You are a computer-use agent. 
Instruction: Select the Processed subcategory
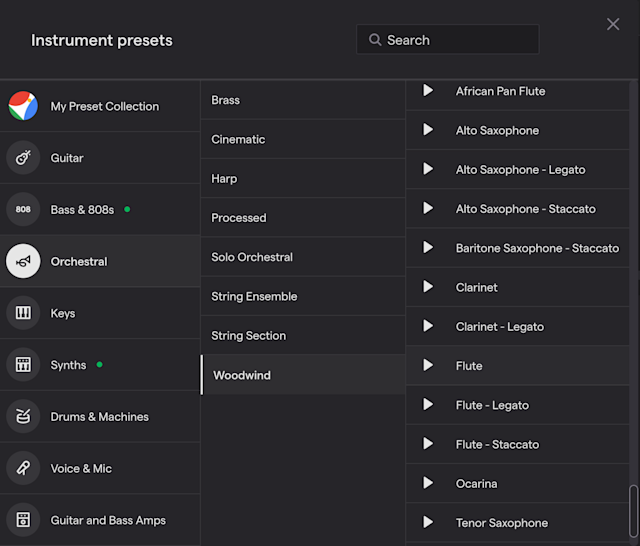tap(303, 218)
